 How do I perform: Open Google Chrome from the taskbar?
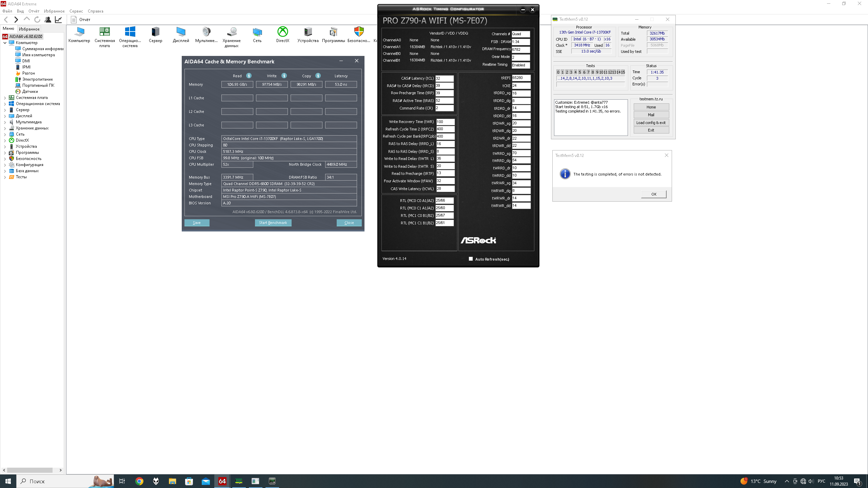139,481
